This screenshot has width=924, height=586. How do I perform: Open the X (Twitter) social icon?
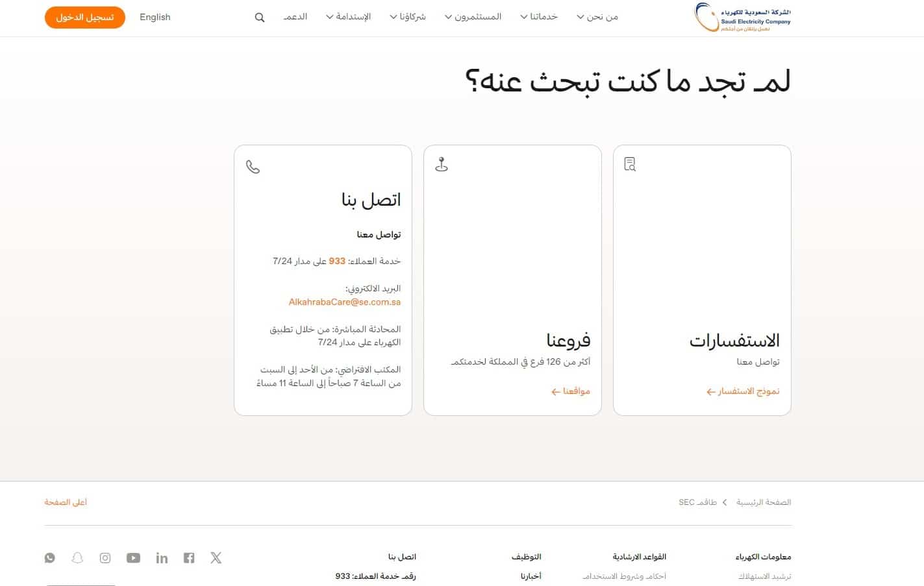pyautogui.click(x=216, y=557)
